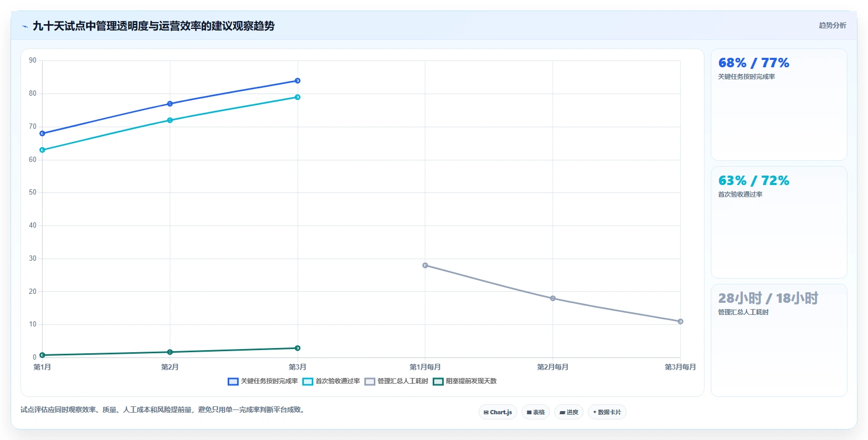The width and height of the screenshot is (868, 440).
Task: Toggle 关键任务按时完成率 legend series
Action: point(263,381)
